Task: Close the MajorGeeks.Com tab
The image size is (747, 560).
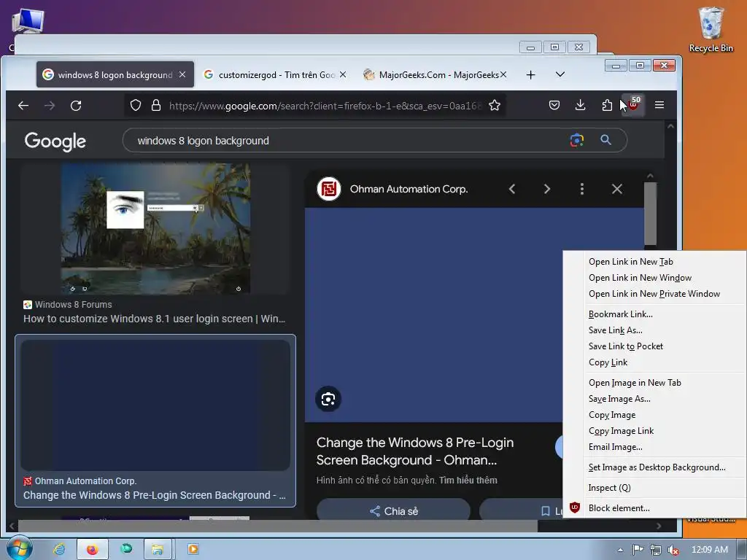Action: coord(503,75)
